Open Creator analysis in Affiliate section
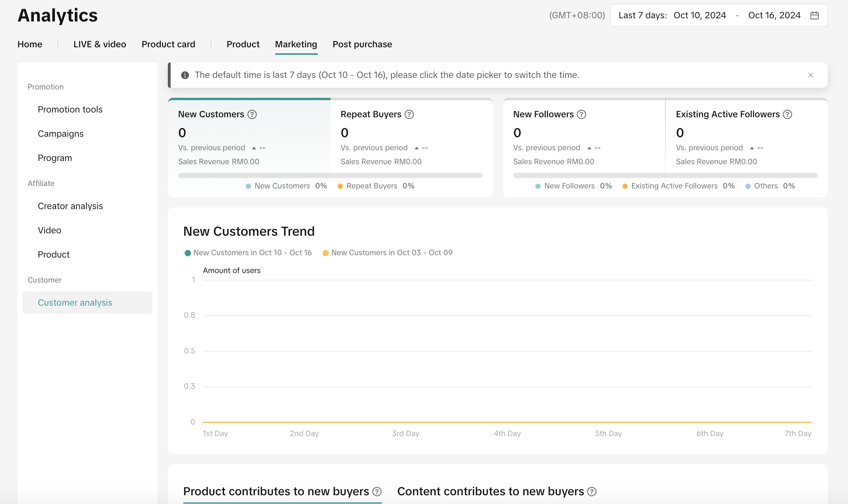The image size is (848, 504). pyautogui.click(x=70, y=206)
